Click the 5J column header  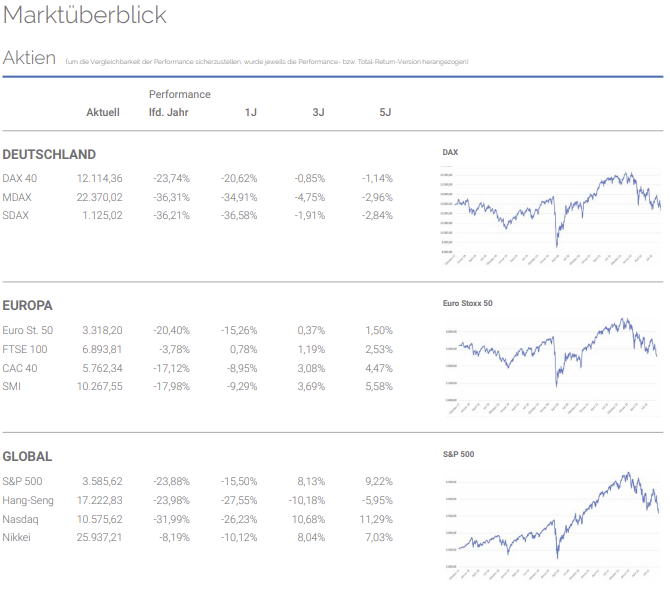tap(385, 112)
